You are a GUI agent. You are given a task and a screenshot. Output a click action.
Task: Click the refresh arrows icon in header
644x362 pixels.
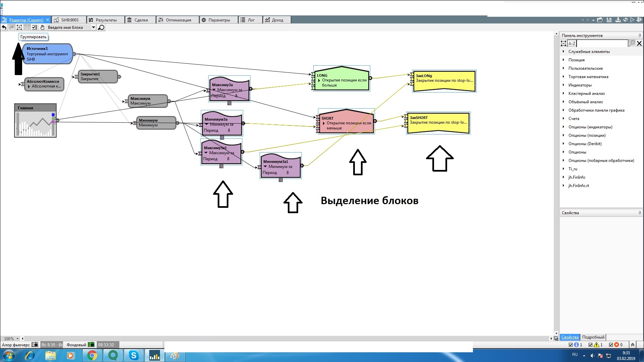[625, 20]
